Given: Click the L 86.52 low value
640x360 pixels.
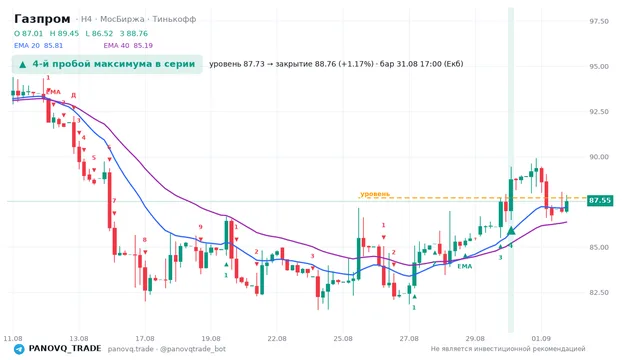Looking at the screenshot, I should pyautogui.click(x=99, y=33).
